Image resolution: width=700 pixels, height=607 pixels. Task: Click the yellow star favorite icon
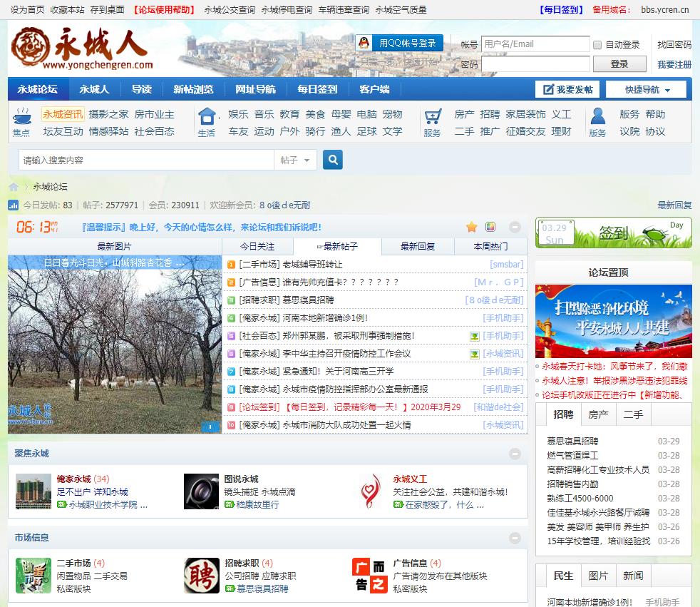471,227
